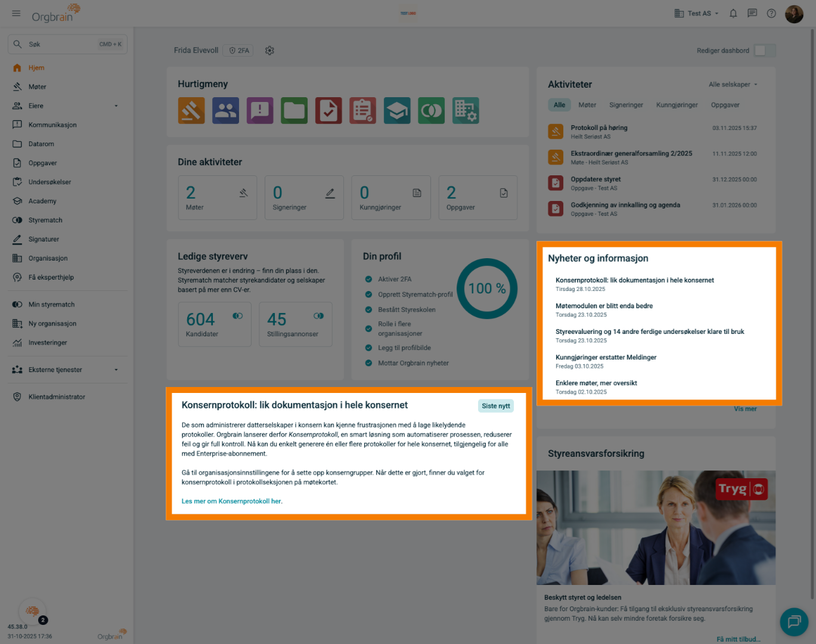
Task: Open purple message shortcut in Hurtigmeny
Action: (260, 110)
